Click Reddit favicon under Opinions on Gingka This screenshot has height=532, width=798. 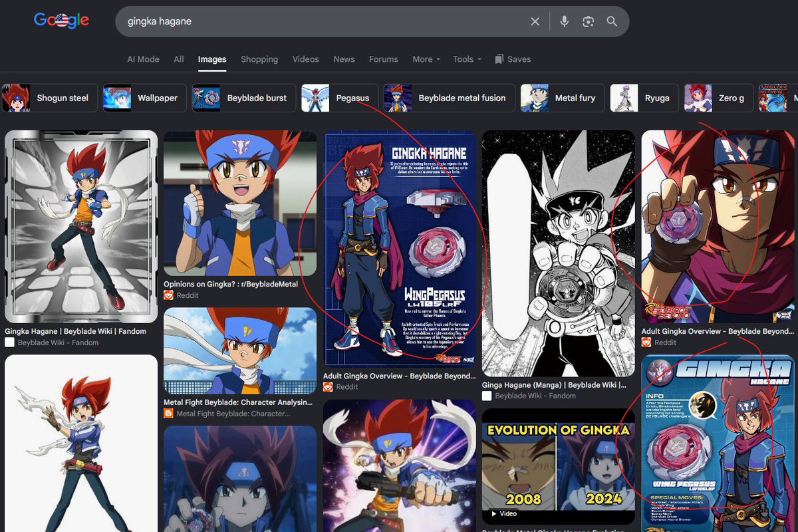169,295
